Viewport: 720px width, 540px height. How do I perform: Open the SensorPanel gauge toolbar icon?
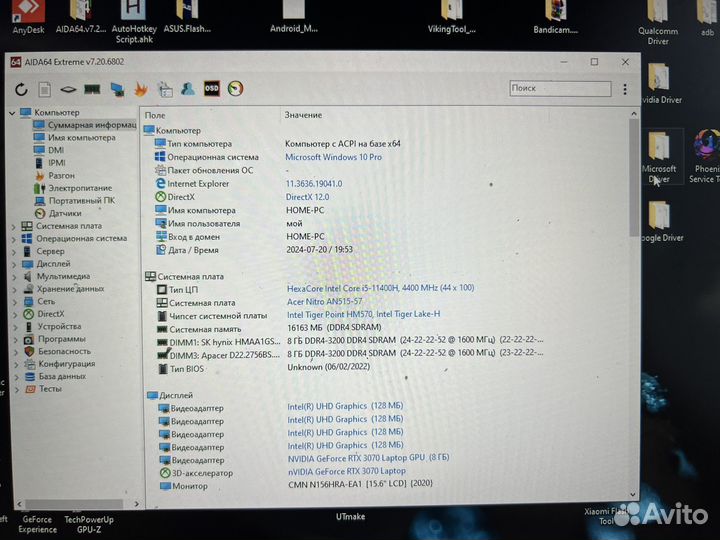pos(236,89)
